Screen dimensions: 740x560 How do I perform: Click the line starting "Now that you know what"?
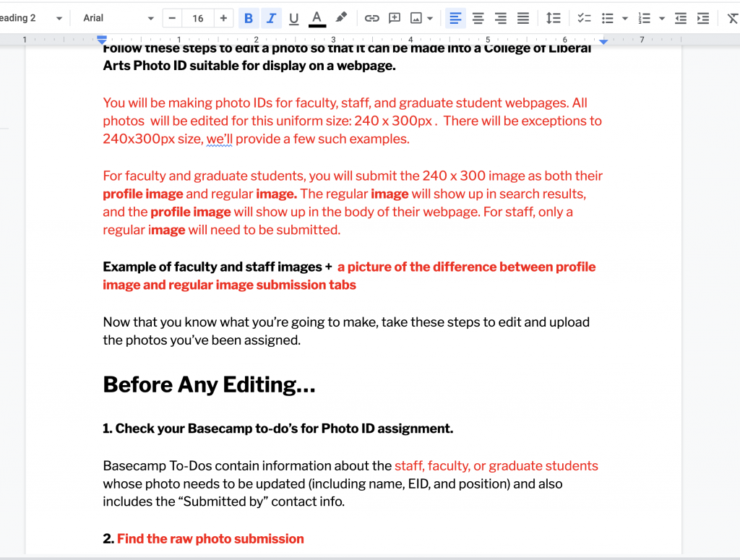tap(346, 322)
